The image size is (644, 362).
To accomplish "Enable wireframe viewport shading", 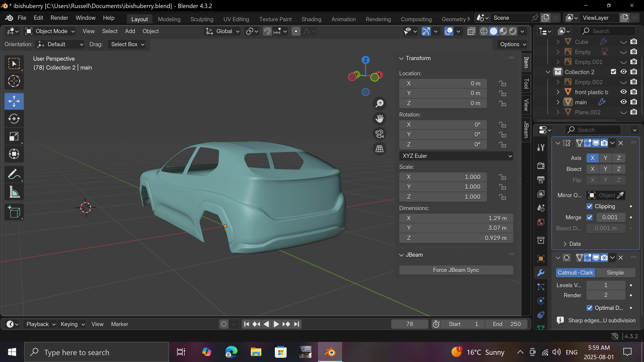I will (x=484, y=31).
